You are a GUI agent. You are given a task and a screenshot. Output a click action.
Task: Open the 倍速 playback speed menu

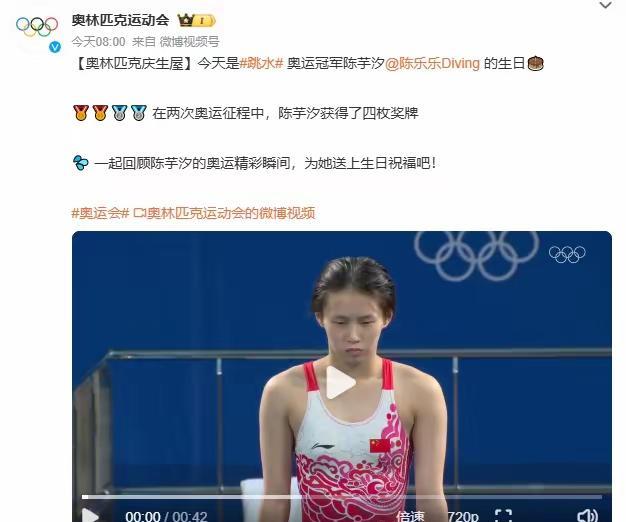point(410,516)
